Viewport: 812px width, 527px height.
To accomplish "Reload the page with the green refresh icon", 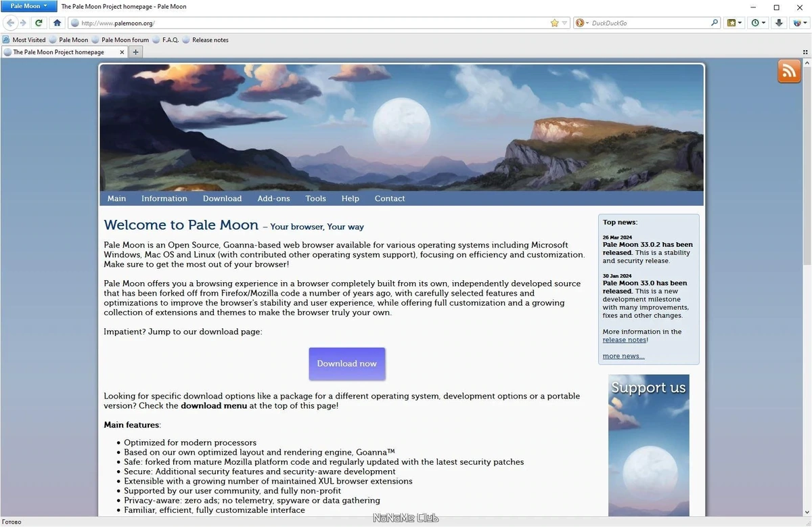I will click(39, 23).
